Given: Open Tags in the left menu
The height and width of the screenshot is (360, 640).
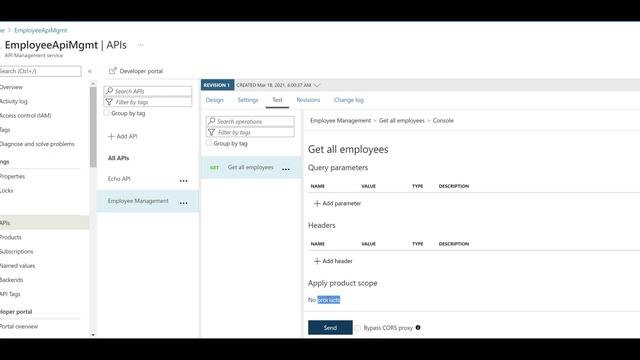Looking at the screenshot, I should coord(5,130).
